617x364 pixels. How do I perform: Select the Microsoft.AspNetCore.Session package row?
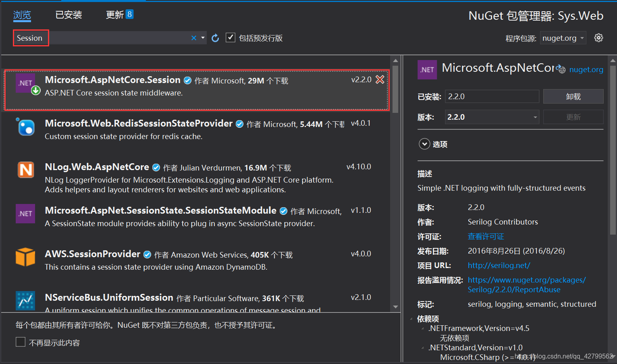[196, 90]
